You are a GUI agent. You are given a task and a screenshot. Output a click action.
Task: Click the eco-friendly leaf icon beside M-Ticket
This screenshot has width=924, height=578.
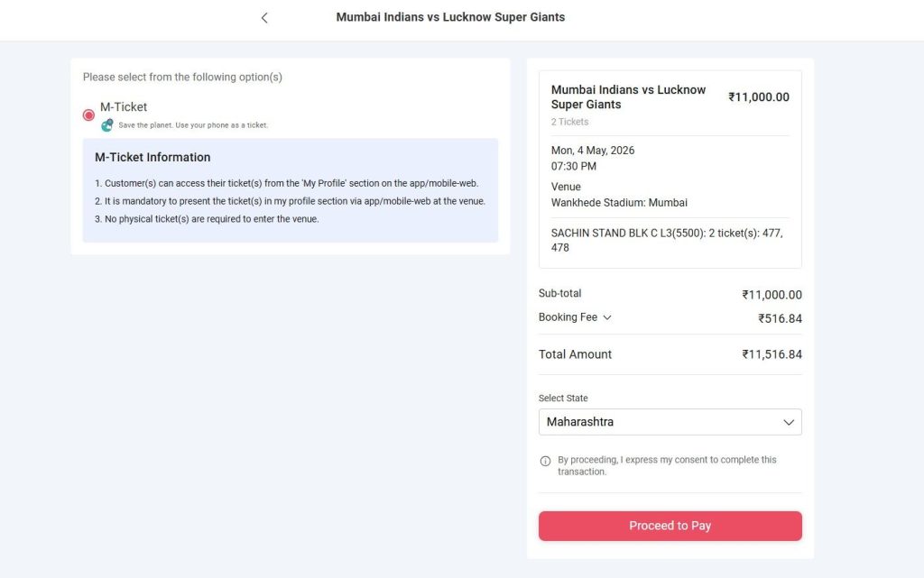pyautogui.click(x=106, y=124)
